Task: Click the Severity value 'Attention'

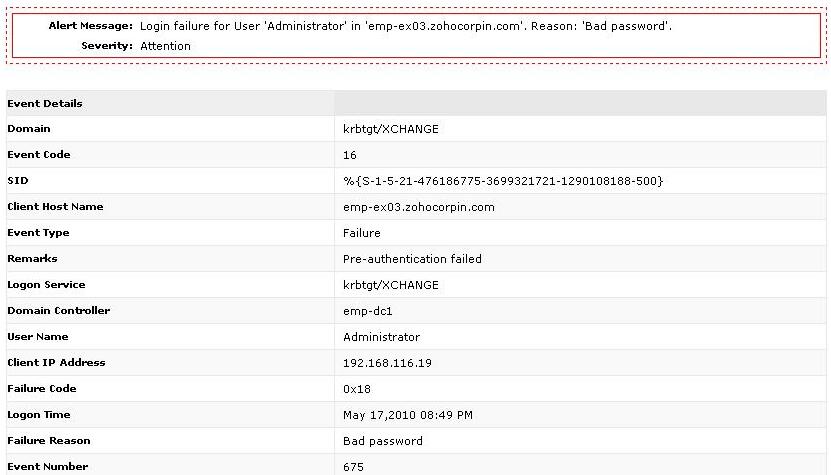Action: [x=165, y=46]
